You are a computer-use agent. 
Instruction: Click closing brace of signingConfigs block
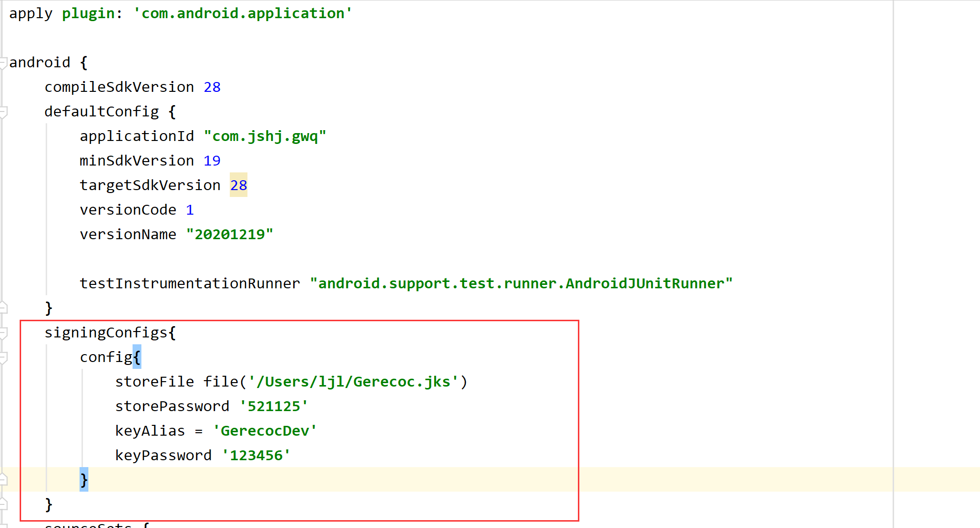point(49,504)
